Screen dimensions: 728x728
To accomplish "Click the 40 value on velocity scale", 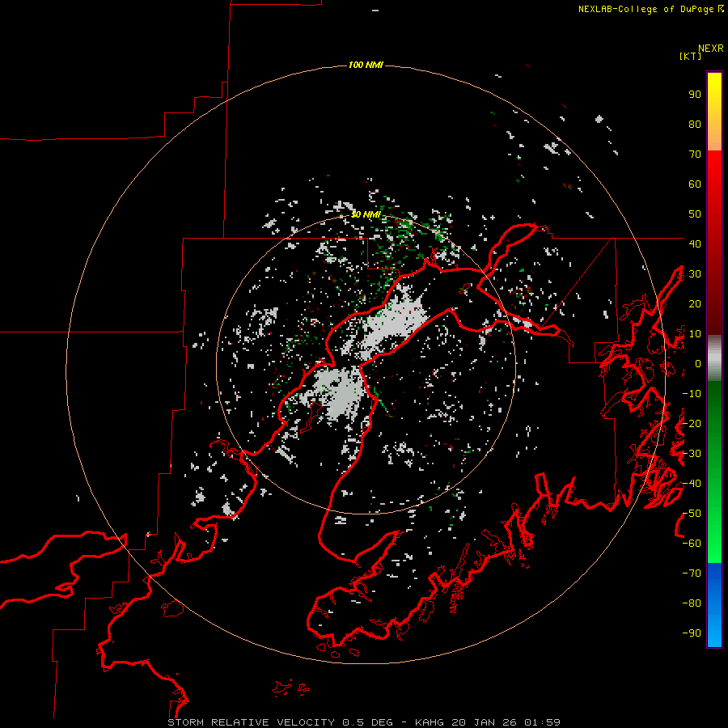I will pos(695,243).
